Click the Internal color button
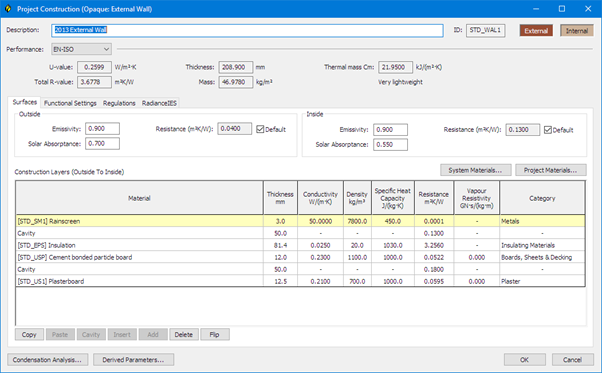 [x=577, y=31]
